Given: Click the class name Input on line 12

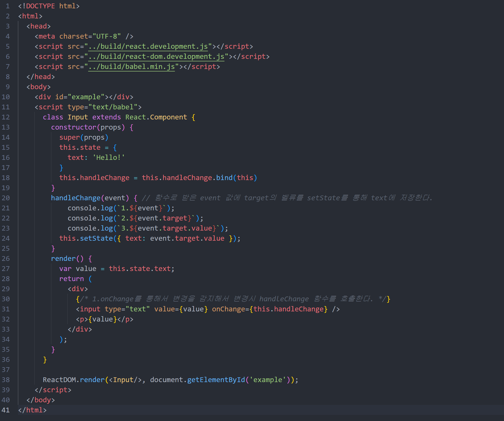Looking at the screenshot, I should point(78,117).
